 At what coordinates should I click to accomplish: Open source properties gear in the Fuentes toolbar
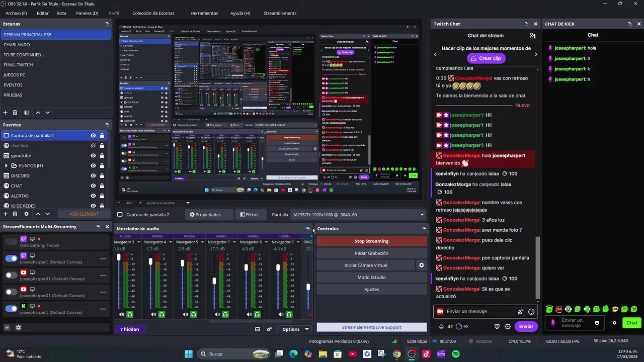[x=26, y=214]
